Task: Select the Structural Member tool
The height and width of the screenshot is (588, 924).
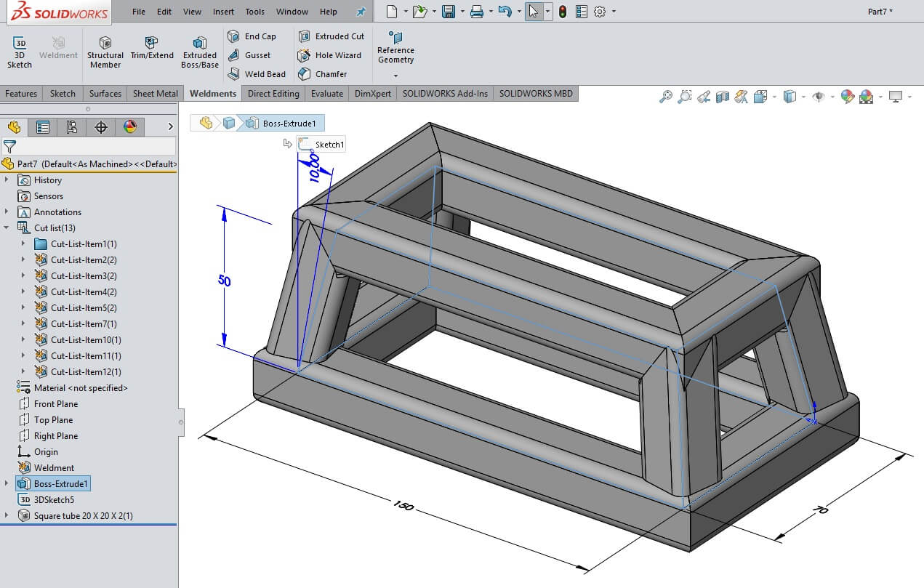Action: click(x=105, y=52)
